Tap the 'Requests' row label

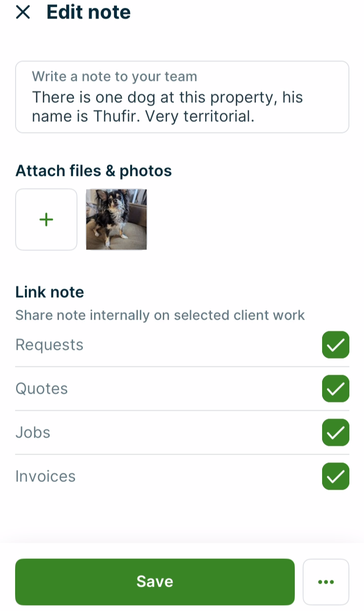coord(49,345)
